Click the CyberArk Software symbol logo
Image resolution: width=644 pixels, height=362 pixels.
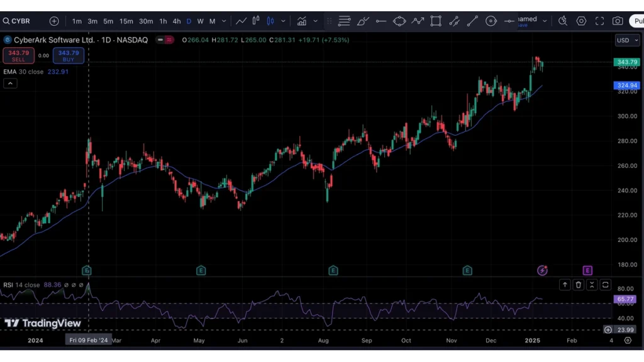[8, 40]
